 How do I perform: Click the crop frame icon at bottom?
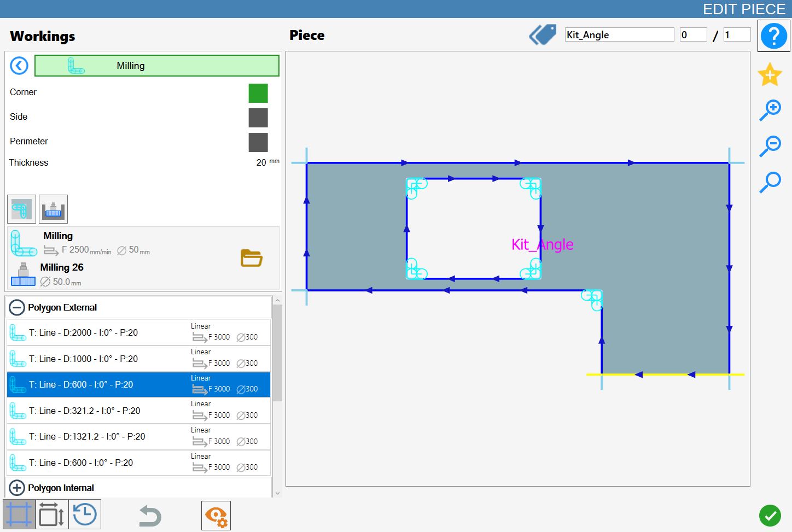pyautogui.click(x=19, y=515)
